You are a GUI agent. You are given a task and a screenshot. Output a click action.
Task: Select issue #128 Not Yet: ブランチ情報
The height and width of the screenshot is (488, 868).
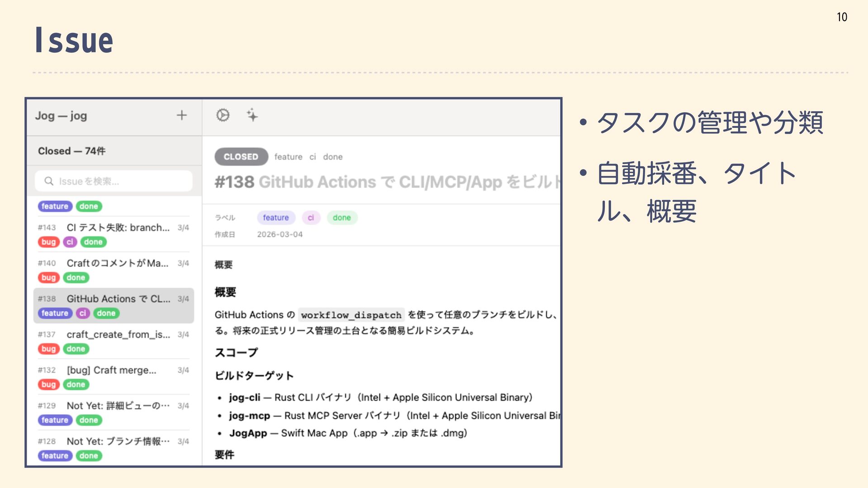118,441
